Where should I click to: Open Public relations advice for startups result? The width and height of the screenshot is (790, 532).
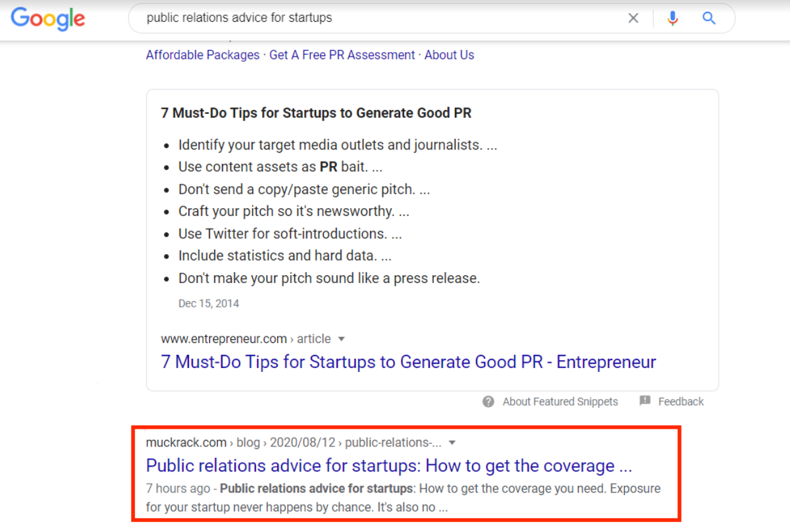(388, 466)
